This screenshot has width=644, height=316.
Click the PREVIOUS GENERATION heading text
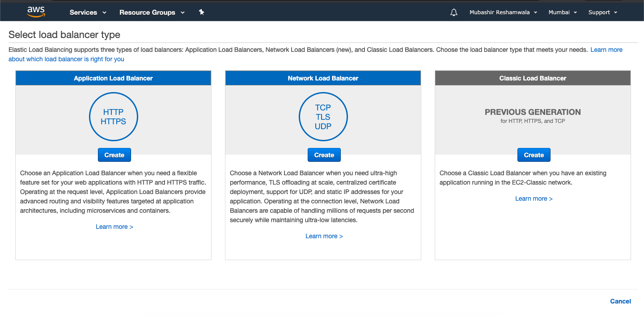click(533, 112)
